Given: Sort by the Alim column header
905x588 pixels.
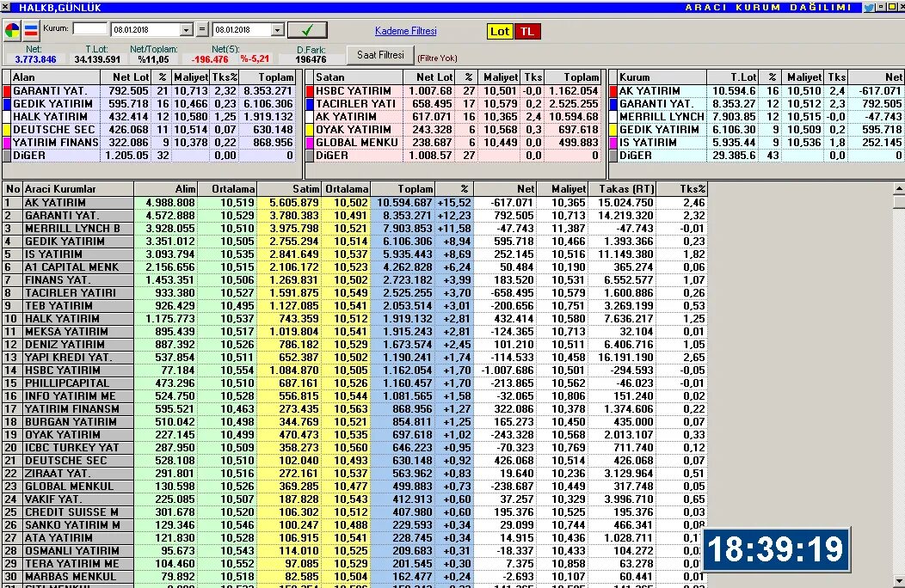Looking at the screenshot, I should 166,188.
